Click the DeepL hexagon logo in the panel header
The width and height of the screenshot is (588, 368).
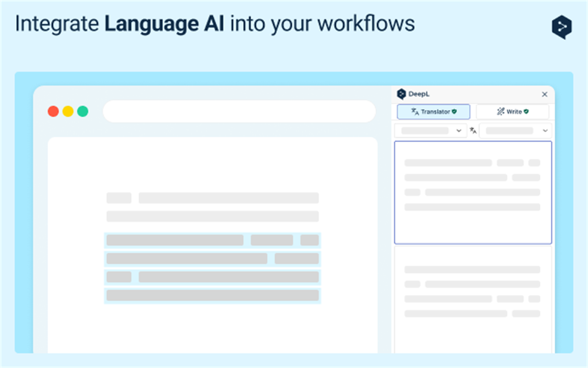click(400, 94)
